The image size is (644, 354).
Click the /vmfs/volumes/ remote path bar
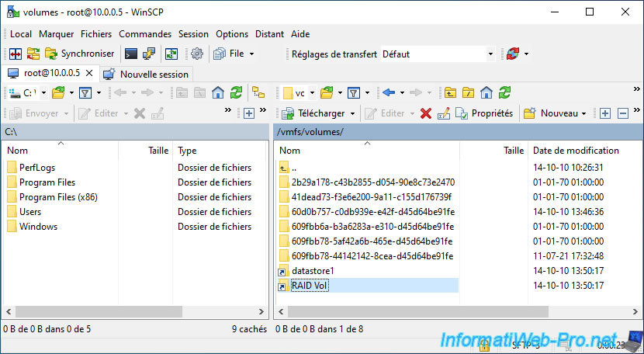pyautogui.click(x=458, y=132)
